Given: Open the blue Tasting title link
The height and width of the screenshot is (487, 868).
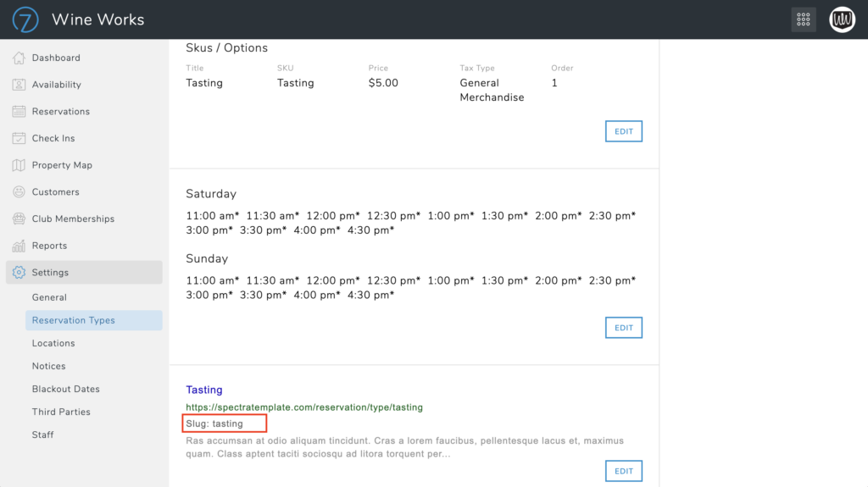Looking at the screenshot, I should (x=204, y=390).
